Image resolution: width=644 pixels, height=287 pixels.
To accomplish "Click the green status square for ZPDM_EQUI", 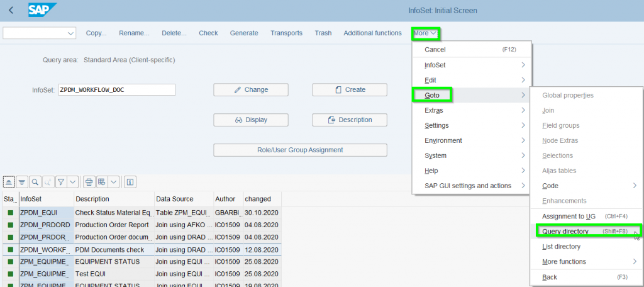I will tap(10, 213).
